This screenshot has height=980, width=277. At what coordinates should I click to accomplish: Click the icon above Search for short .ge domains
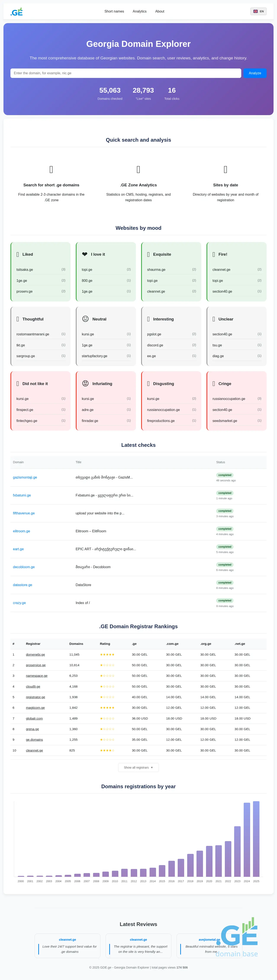coord(51,169)
